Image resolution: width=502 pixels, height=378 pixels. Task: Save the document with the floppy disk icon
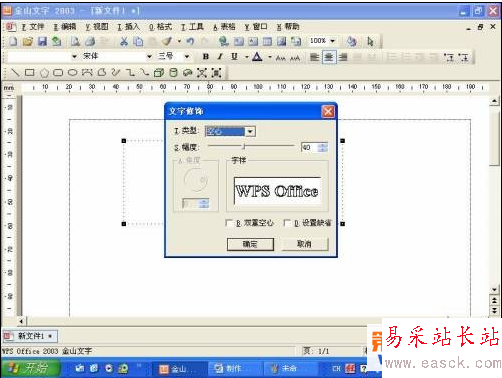(42, 41)
